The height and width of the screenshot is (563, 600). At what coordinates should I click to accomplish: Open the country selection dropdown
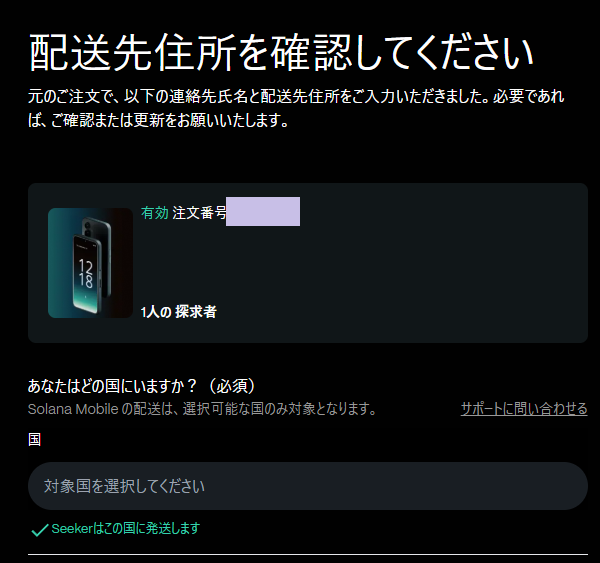tap(308, 486)
